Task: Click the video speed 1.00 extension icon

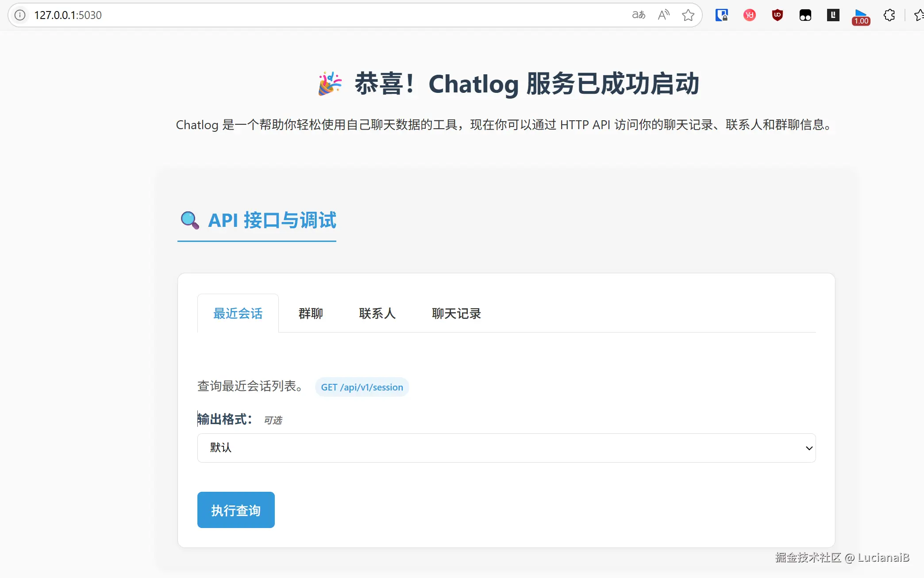Action: coord(861,16)
